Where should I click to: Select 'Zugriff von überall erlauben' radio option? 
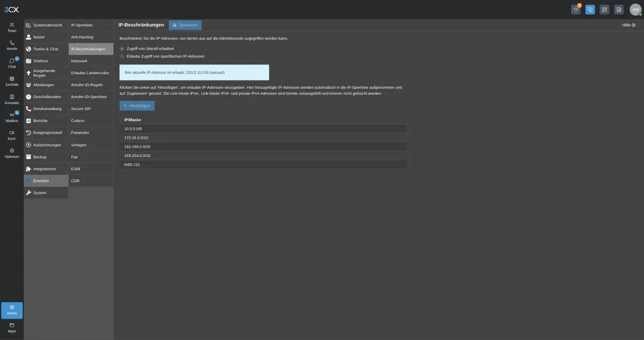click(x=122, y=49)
